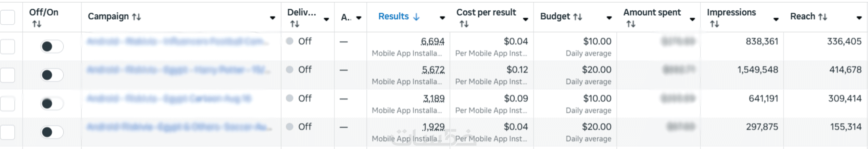
Task: Sort Reach column arrows icon
Action: click(x=823, y=17)
